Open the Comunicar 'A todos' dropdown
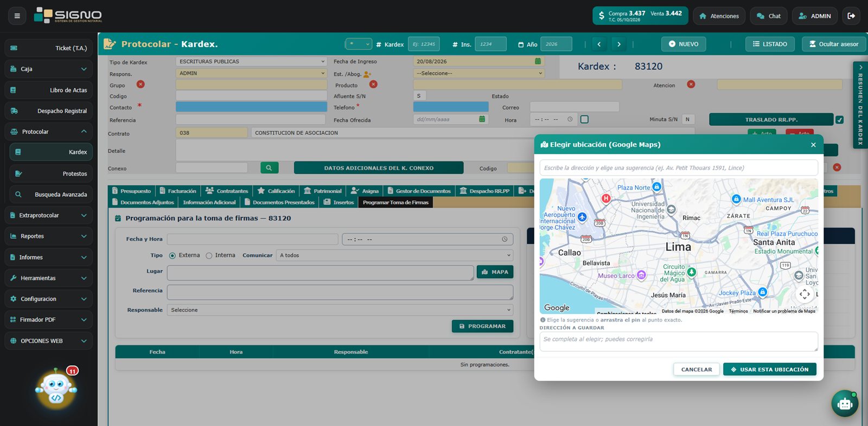The image size is (868, 426). pos(394,255)
